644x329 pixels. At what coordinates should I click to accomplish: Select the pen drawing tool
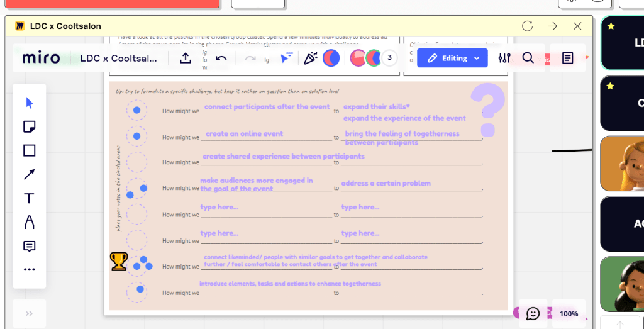click(x=29, y=222)
